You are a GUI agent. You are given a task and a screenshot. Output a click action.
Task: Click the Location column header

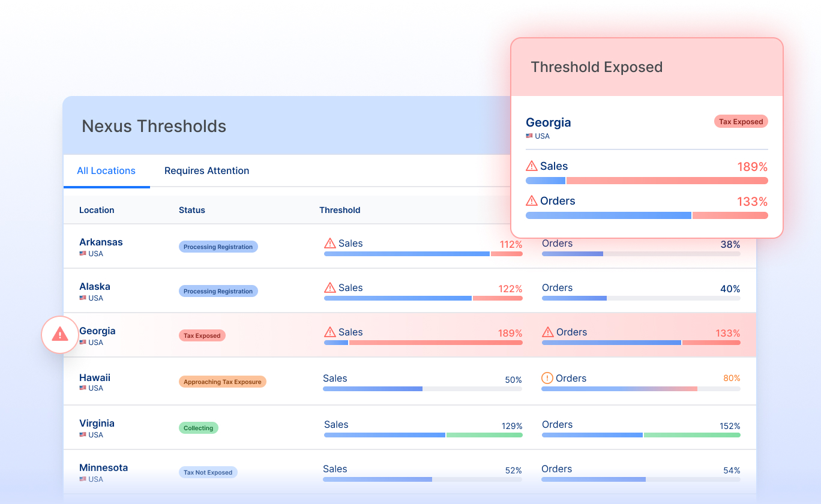click(97, 210)
